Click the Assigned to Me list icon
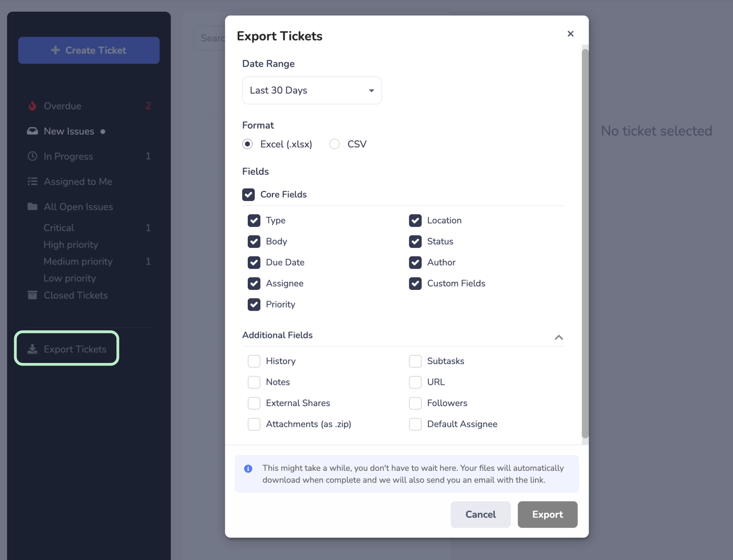 coord(33,182)
